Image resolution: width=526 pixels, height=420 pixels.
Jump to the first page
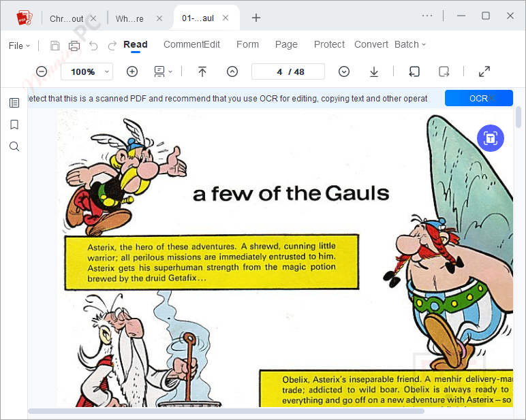coord(202,71)
